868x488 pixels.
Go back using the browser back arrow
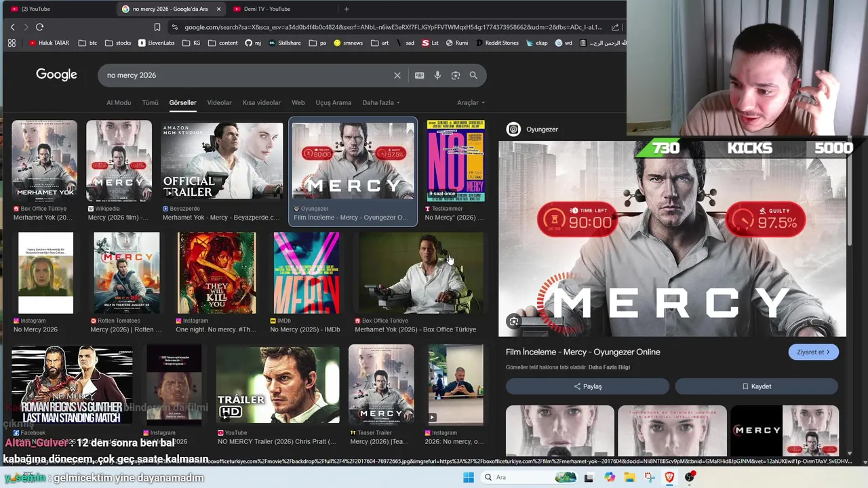click(x=12, y=27)
